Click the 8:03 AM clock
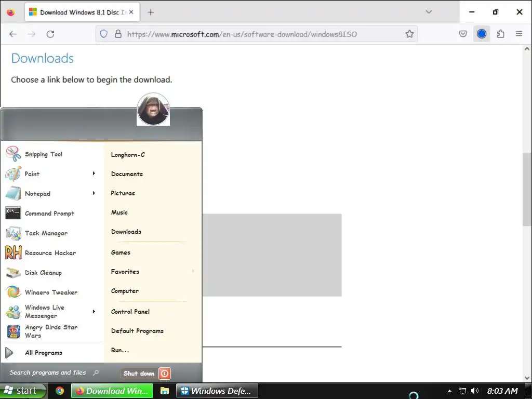The width and height of the screenshot is (532, 399). 502,391
